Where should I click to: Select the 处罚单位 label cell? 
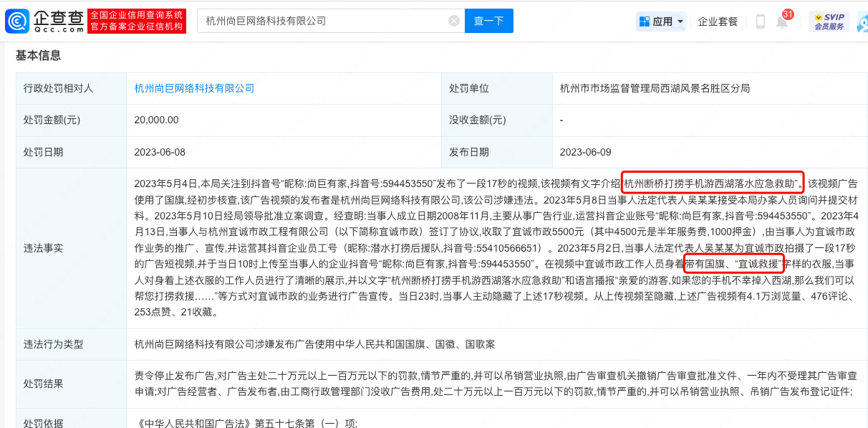coord(497,89)
